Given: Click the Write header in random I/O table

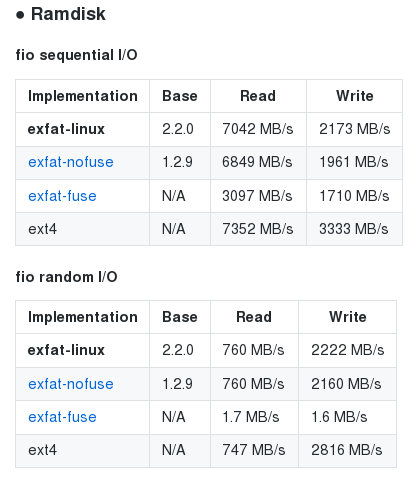Looking at the screenshot, I should click(348, 317).
